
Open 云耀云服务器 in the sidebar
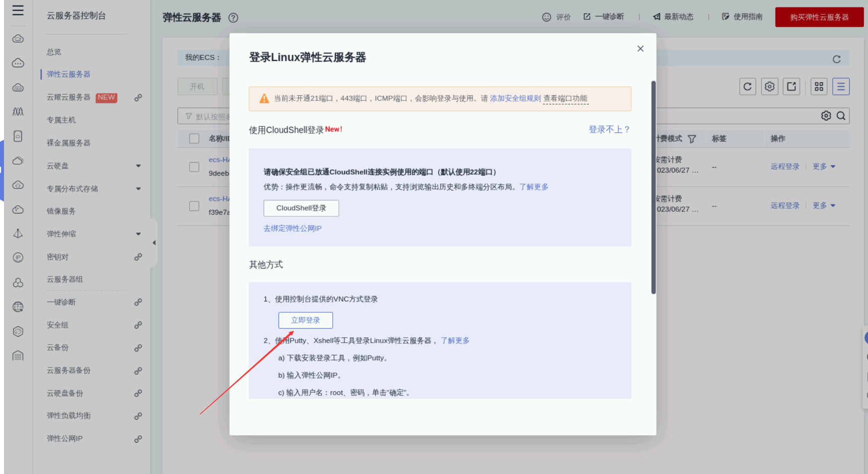[69, 97]
